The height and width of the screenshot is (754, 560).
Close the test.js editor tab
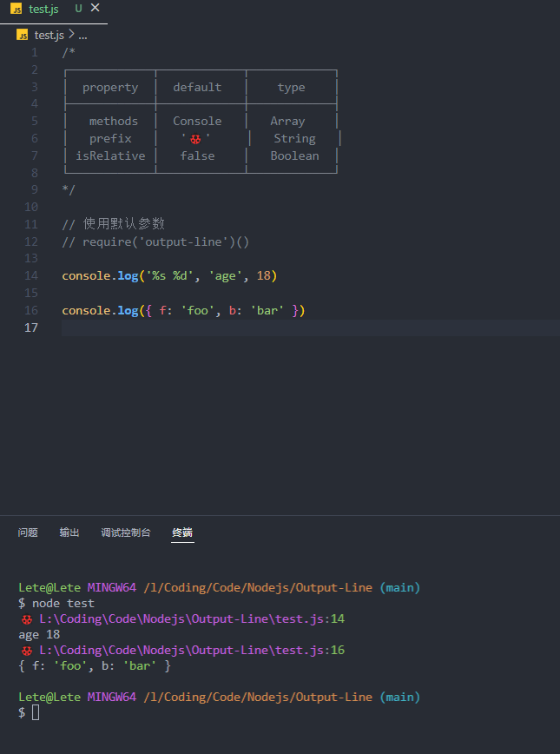[96, 9]
